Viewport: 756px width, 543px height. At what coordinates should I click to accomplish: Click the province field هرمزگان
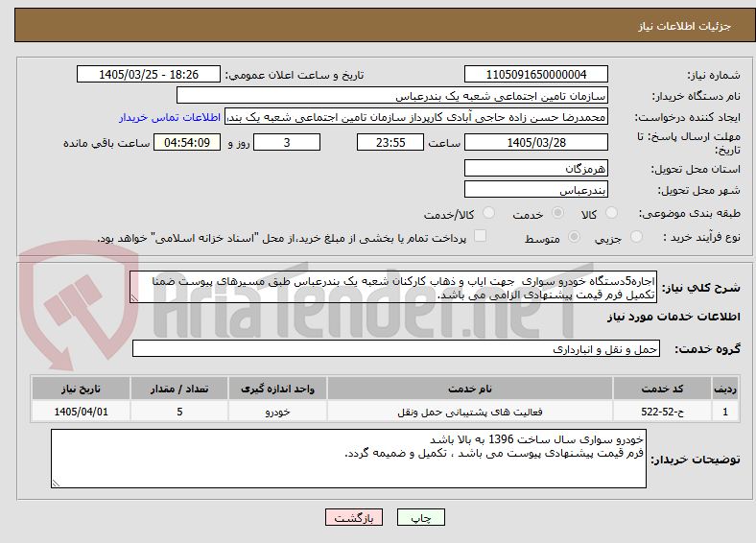(x=535, y=168)
